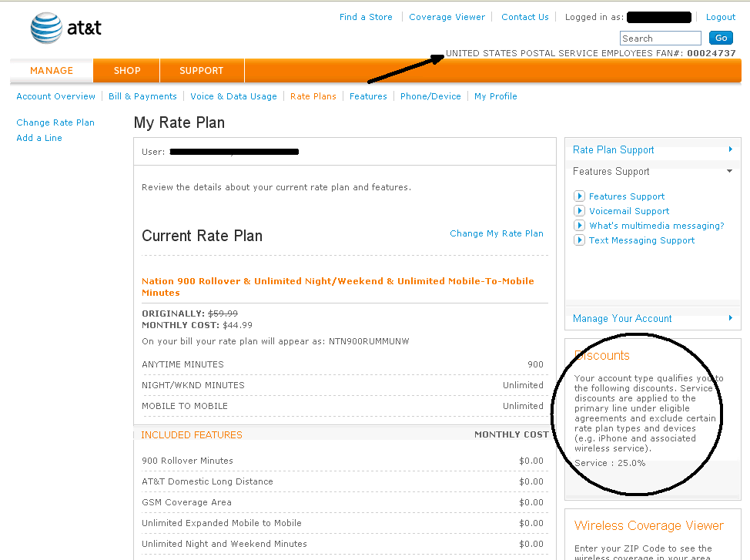Go to Phone/Device page
The width and height of the screenshot is (750, 560).
tap(430, 96)
